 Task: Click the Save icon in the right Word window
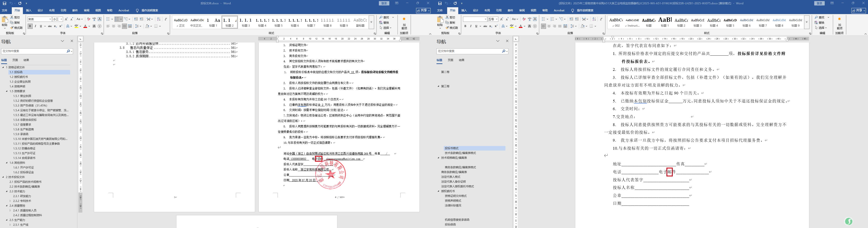click(x=440, y=3)
